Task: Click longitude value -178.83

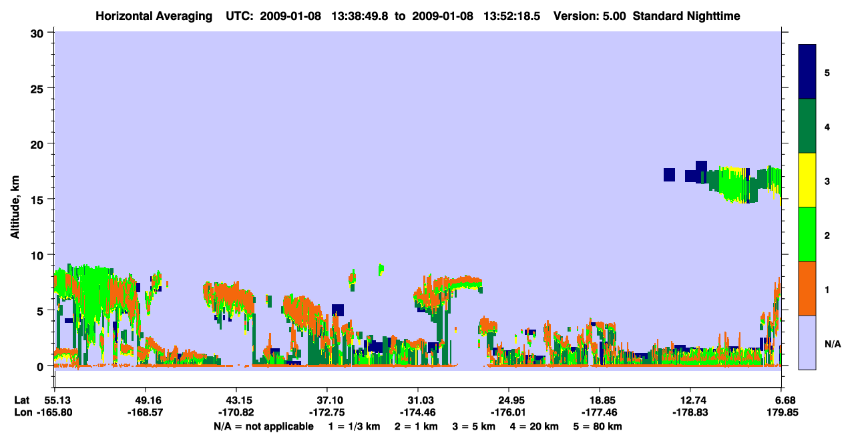Action: pos(690,412)
